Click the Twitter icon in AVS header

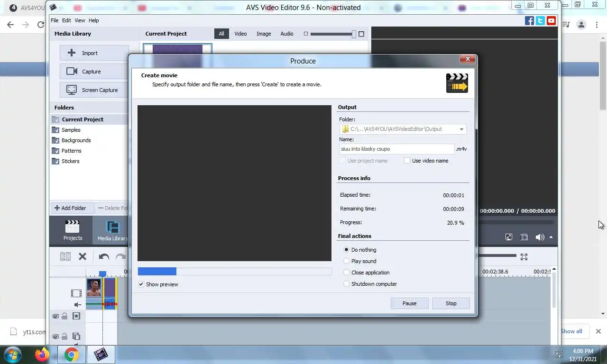tap(540, 20)
